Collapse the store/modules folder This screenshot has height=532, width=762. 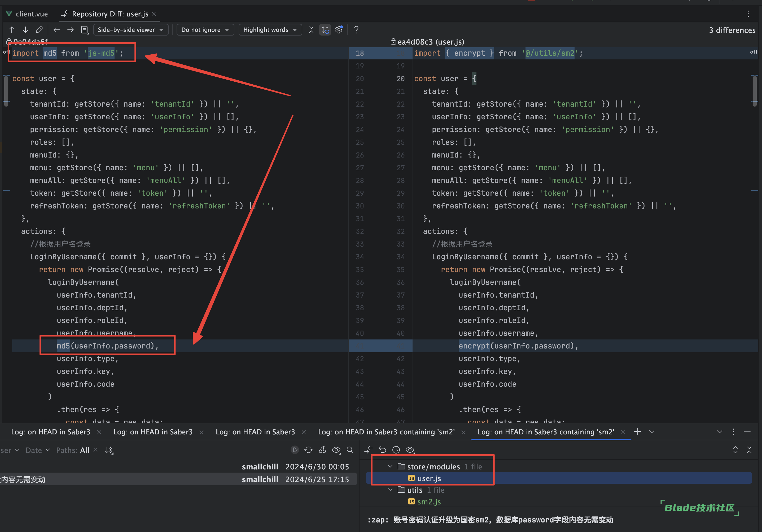click(390, 466)
